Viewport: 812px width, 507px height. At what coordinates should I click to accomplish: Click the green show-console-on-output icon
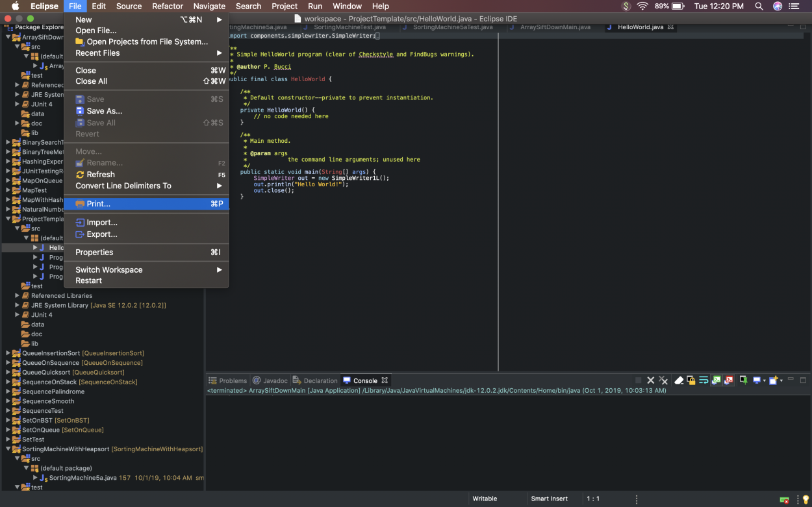pyautogui.click(x=716, y=380)
